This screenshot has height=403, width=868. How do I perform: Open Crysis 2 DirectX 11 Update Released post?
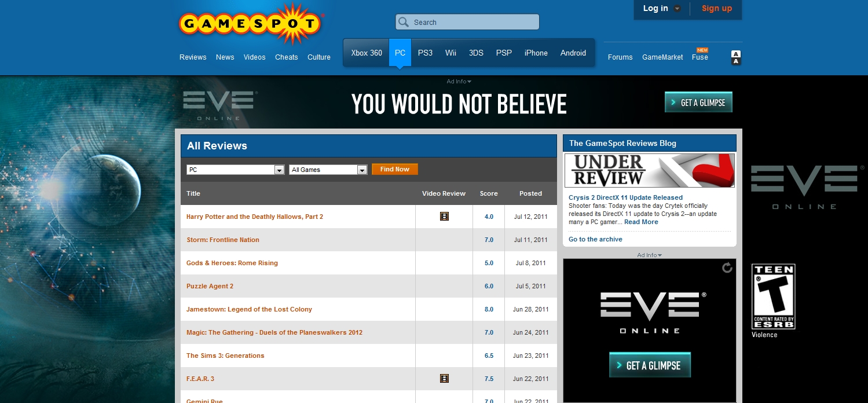pyautogui.click(x=625, y=197)
